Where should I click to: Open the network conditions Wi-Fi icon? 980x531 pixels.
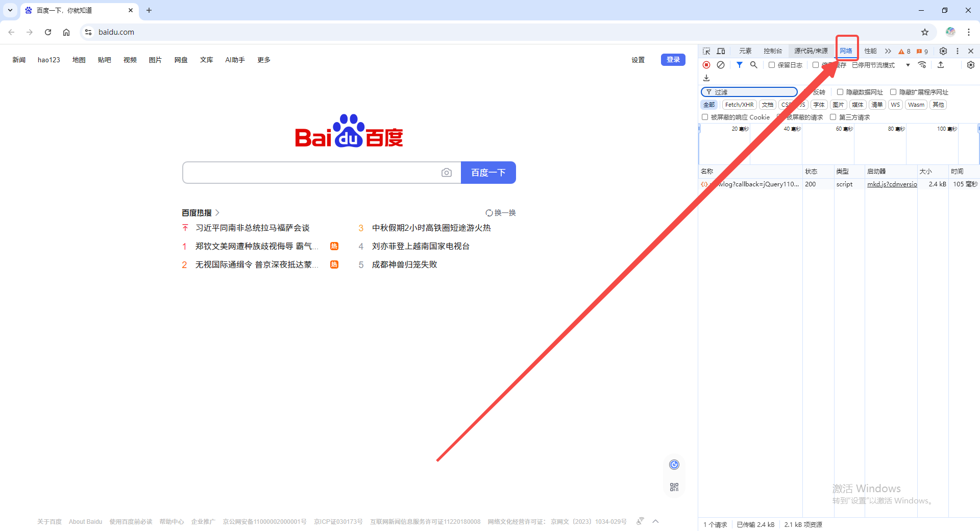[922, 65]
